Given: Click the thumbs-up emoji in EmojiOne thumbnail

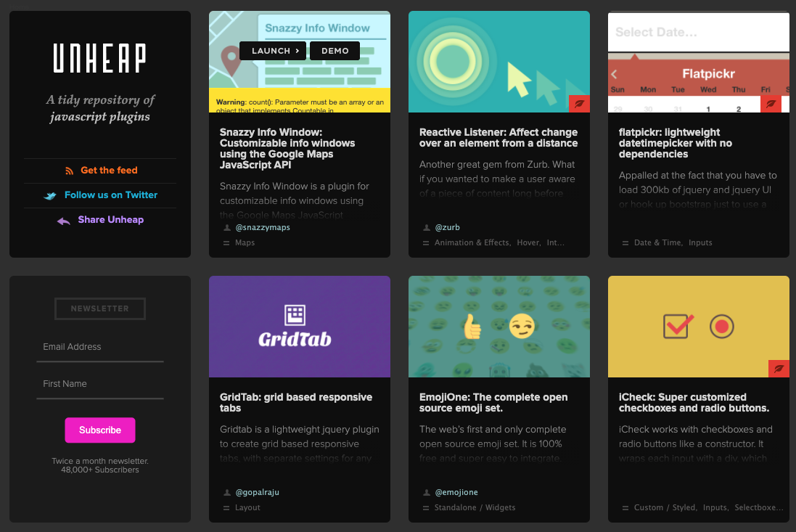Looking at the screenshot, I should [x=472, y=327].
